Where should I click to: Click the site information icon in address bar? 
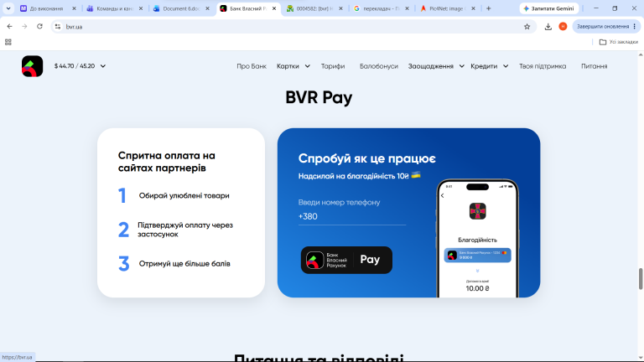click(58, 27)
